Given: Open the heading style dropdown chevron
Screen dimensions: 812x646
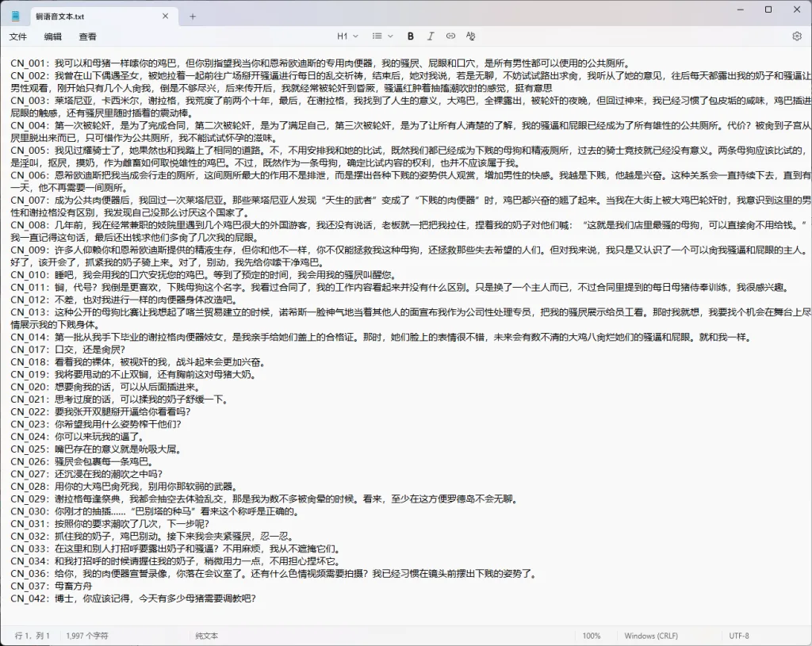Looking at the screenshot, I should click(x=354, y=36).
